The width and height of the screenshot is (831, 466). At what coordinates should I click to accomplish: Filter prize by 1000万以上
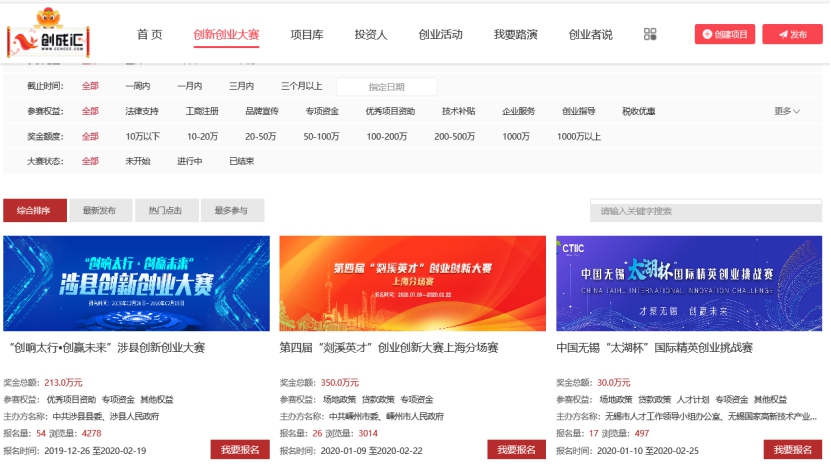[579, 136]
